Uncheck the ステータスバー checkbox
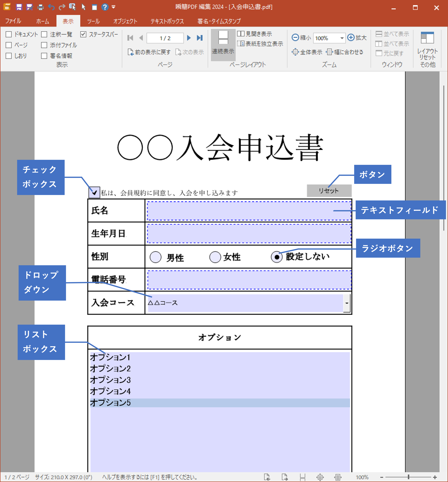The width and height of the screenshot is (448, 482). pos(83,34)
